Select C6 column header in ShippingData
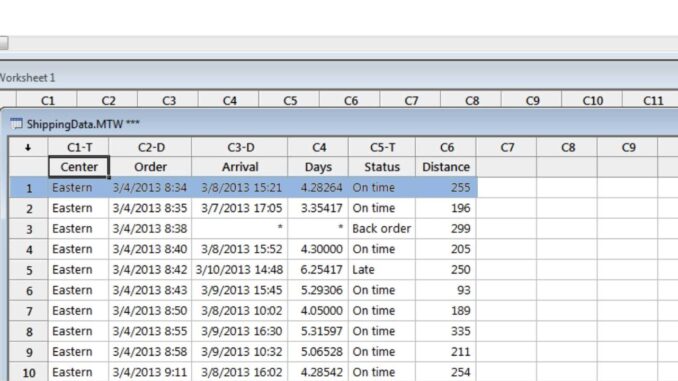 point(446,147)
